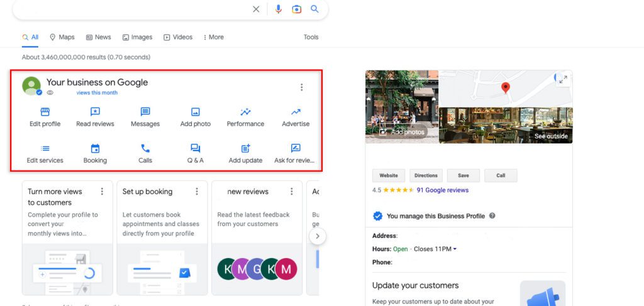Click the Directions button
This screenshot has width=644, height=306.
click(x=426, y=176)
